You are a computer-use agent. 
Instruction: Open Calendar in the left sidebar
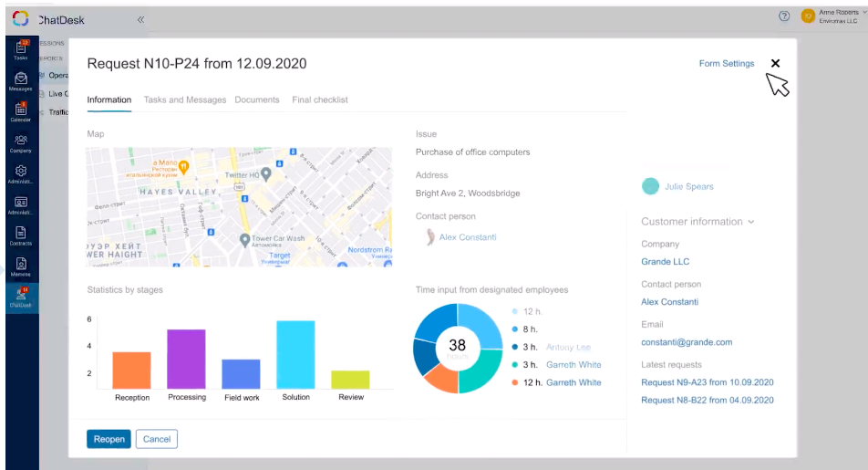21,112
